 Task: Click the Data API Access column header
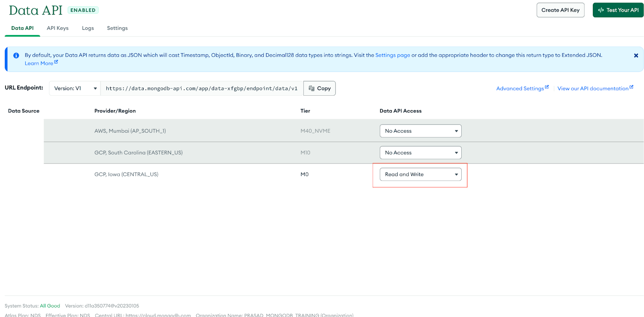click(x=400, y=111)
